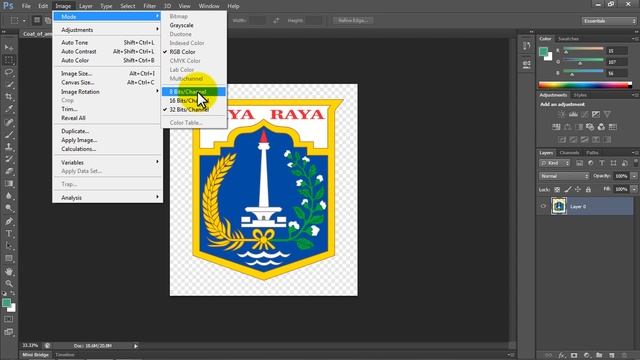Select the Rectangular Marquee tool
This screenshot has height=360, width=640.
point(9,60)
